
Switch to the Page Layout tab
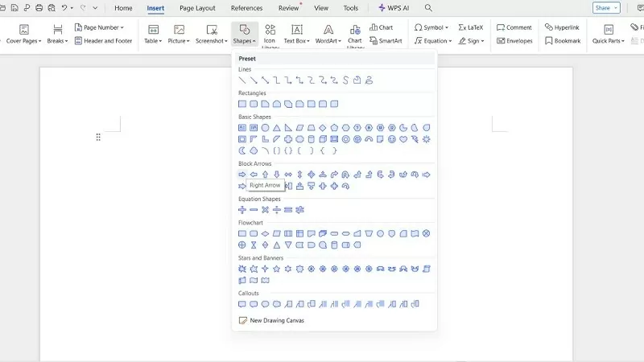(x=197, y=8)
